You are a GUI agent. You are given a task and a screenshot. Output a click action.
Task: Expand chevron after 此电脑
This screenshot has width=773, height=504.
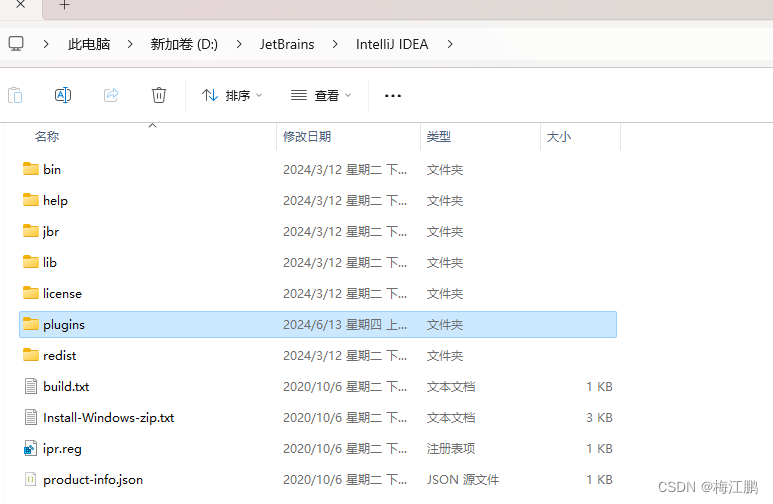click(130, 44)
